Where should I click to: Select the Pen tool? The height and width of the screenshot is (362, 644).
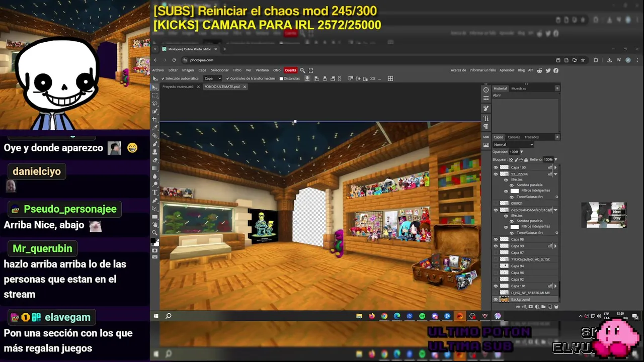tap(155, 201)
